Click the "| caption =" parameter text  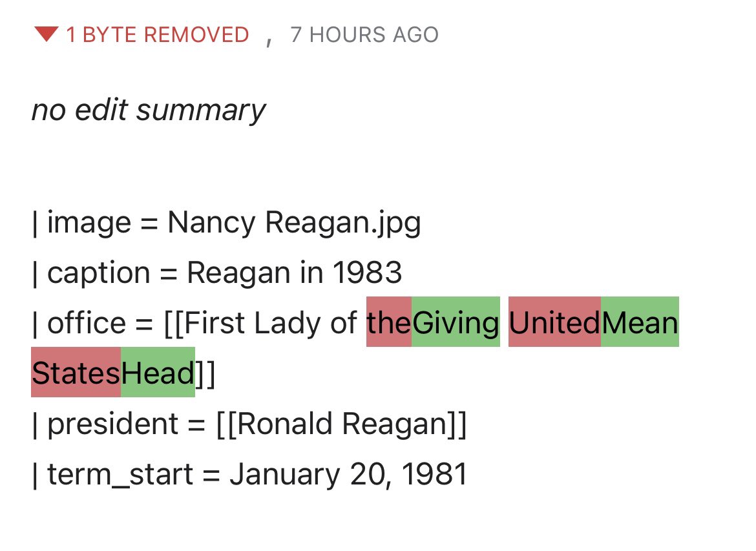pyautogui.click(x=104, y=273)
